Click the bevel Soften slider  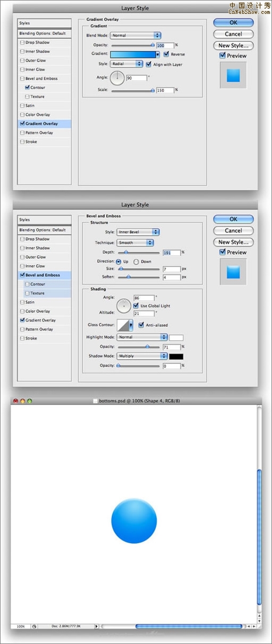point(138,277)
